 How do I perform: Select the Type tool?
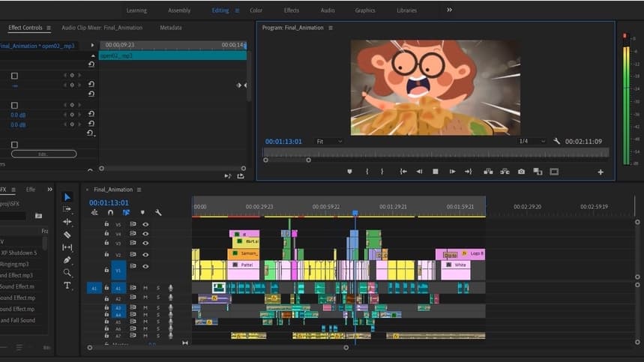[67, 286]
